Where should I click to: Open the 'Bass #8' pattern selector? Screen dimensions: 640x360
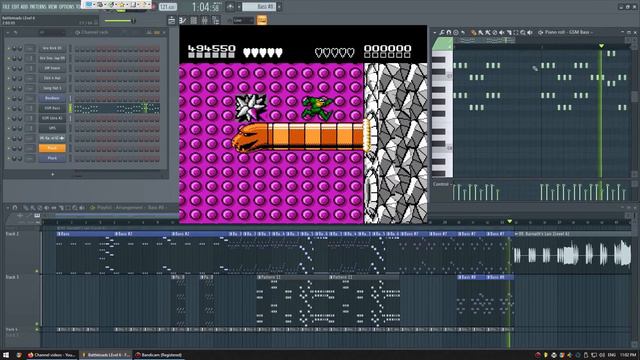coord(259,7)
